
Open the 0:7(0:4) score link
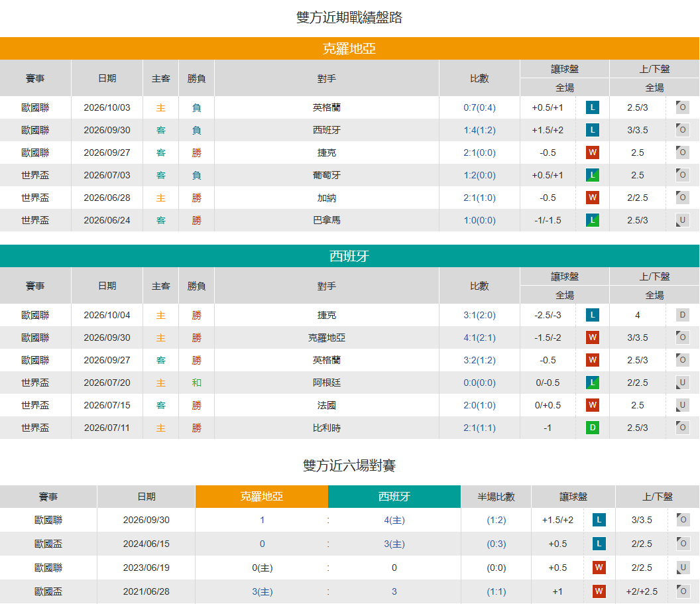coord(479,107)
